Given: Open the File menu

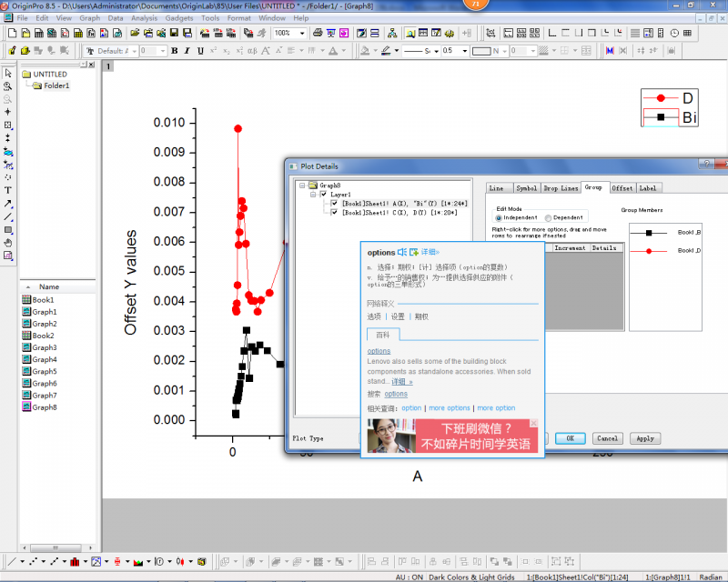Looking at the screenshot, I should [22, 18].
